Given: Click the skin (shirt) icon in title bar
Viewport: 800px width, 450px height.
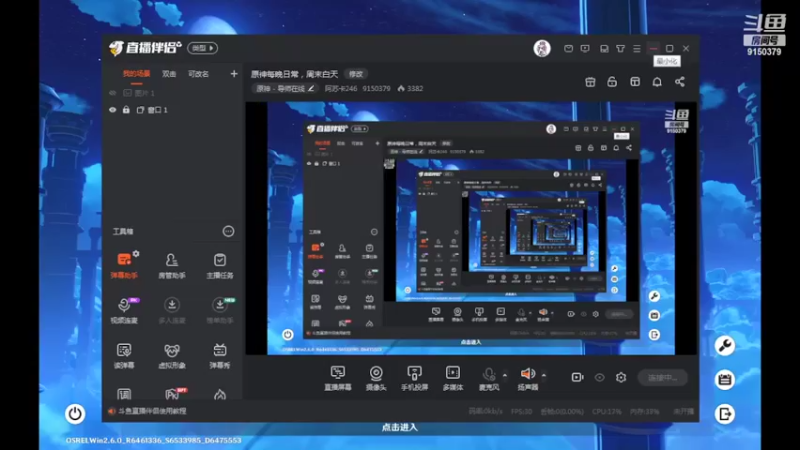Looking at the screenshot, I should (x=620, y=48).
